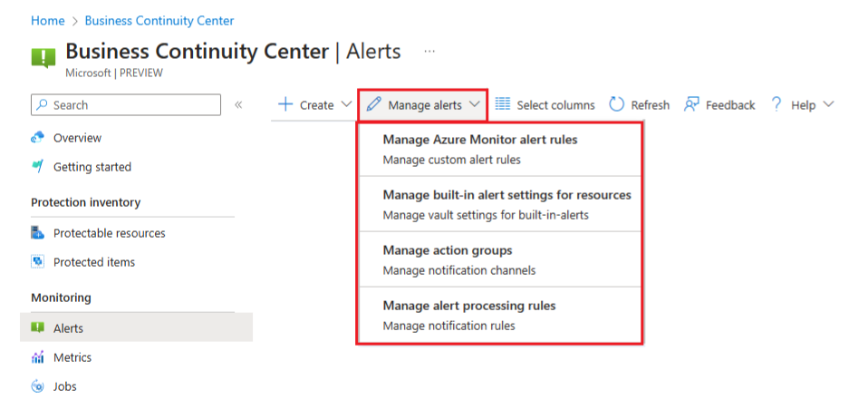Choose Manage alert processing rules entry
The image size is (868, 419).
pyautogui.click(x=500, y=315)
